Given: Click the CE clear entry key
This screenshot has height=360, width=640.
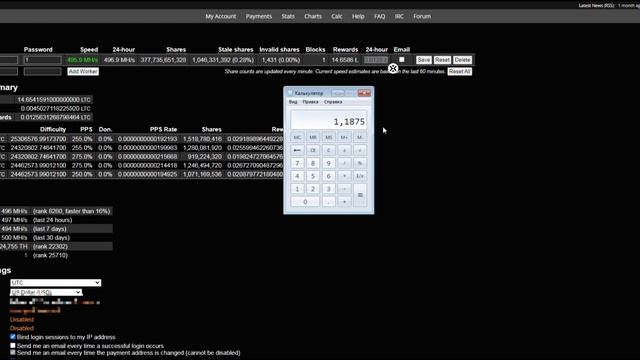Looking at the screenshot, I should click(x=313, y=150).
